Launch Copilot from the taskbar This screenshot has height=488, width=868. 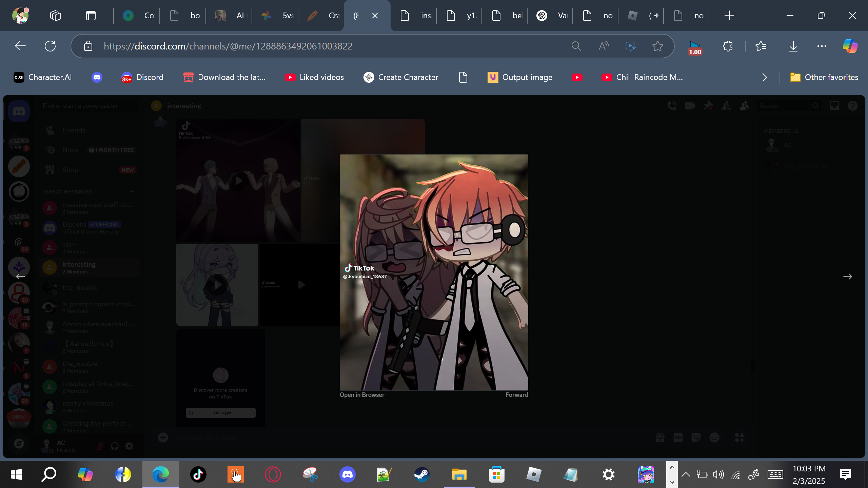coord(85,474)
